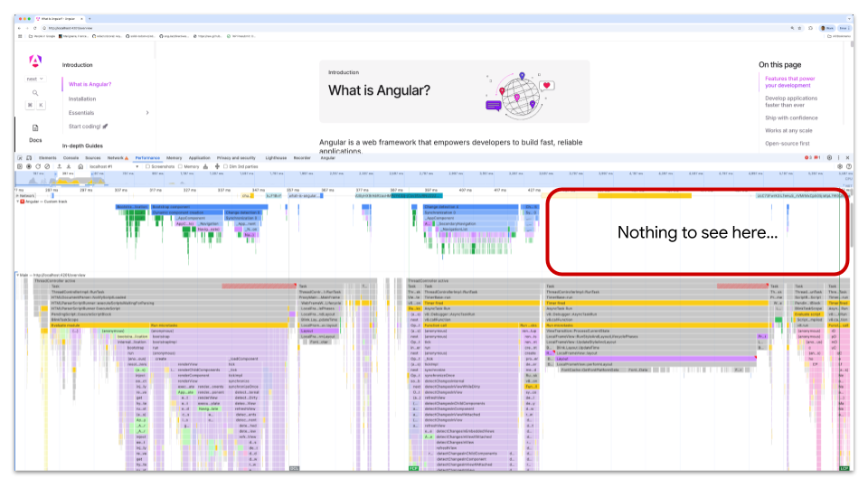Click the LCP marker at the timeline bottom
The image size is (868, 488).
click(x=844, y=469)
